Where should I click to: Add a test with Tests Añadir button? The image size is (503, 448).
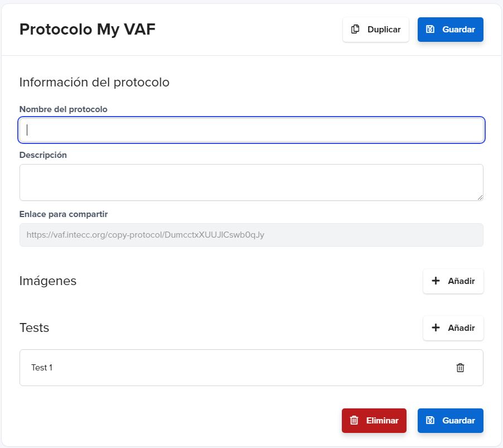pyautogui.click(x=453, y=328)
